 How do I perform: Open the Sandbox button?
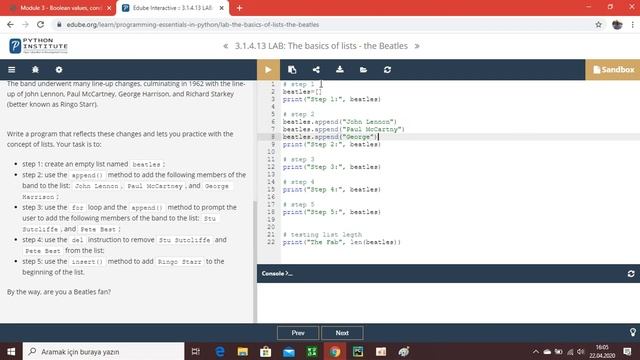[613, 70]
